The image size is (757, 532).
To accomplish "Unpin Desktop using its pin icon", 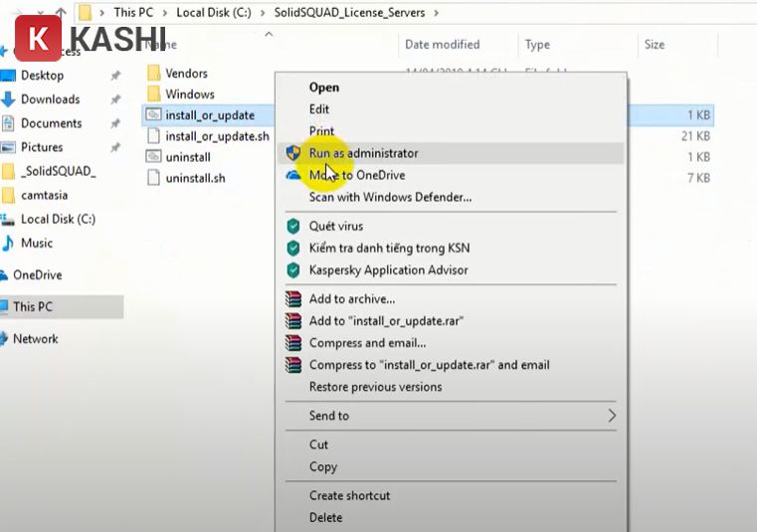I will click(x=115, y=76).
